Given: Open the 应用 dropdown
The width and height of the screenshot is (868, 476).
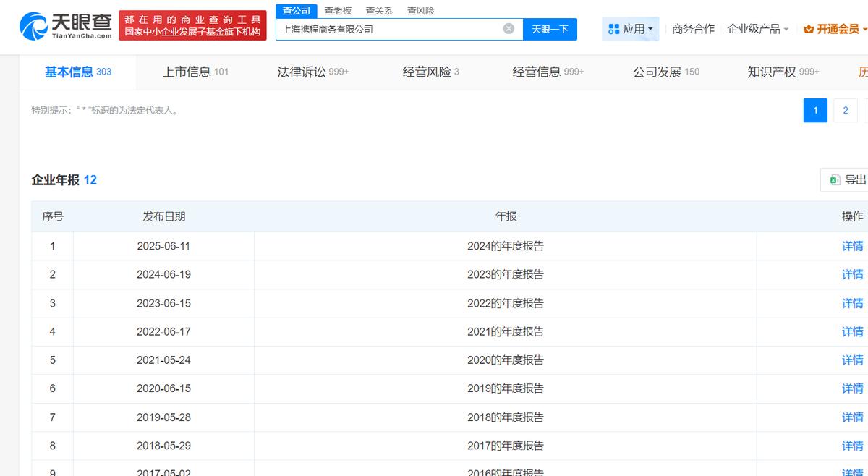Looking at the screenshot, I should (637, 29).
